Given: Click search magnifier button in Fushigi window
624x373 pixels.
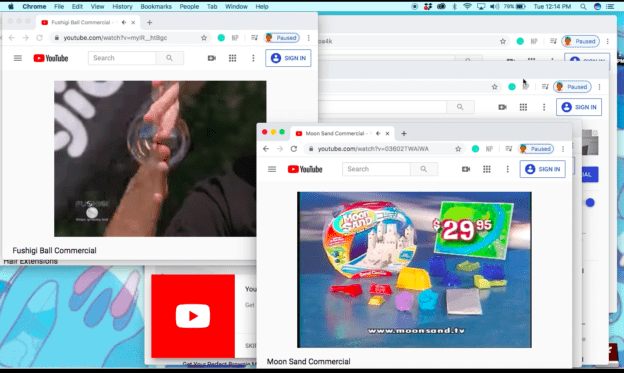Looking at the screenshot, I should coord(170,58).
